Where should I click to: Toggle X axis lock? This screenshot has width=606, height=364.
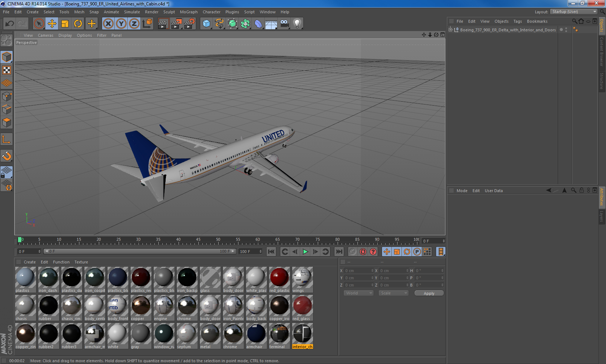click(x=108, y=24)
